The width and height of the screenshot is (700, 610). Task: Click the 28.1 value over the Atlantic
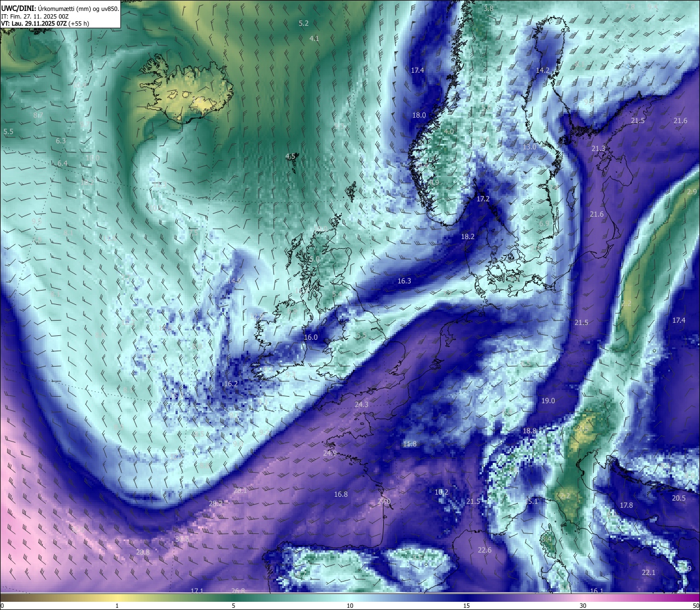pos(240,490)
